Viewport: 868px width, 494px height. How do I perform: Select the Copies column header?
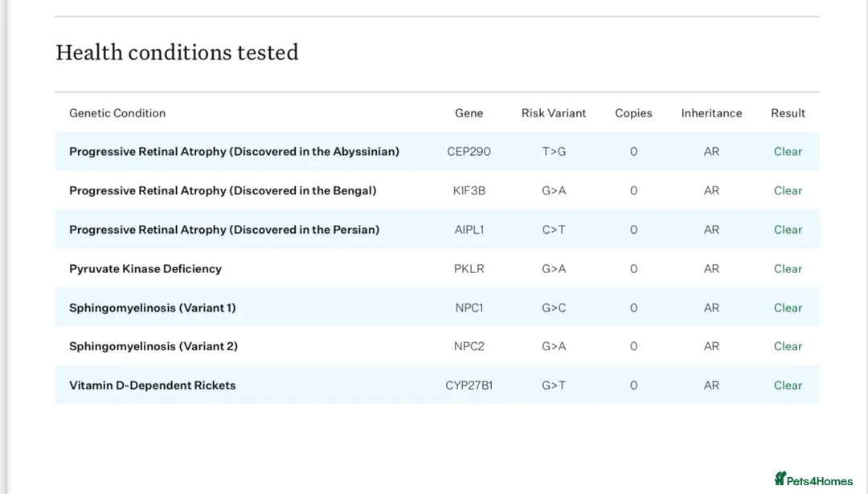633,113
